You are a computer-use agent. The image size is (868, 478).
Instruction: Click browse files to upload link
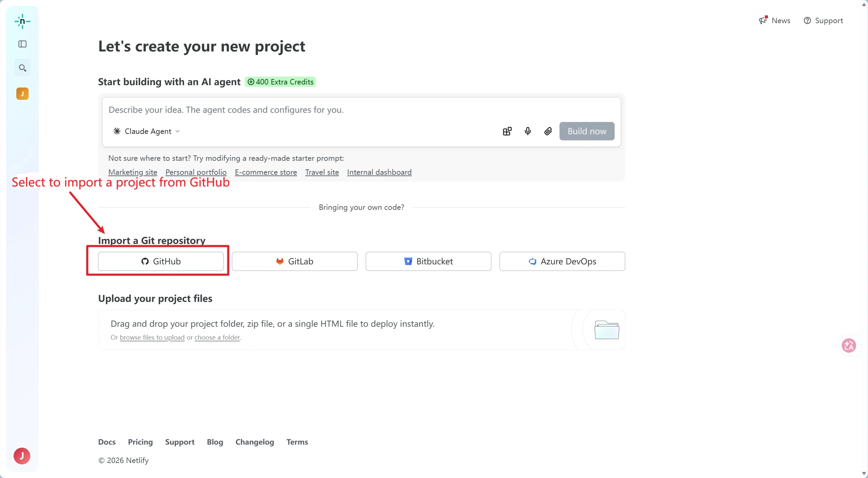152,337
